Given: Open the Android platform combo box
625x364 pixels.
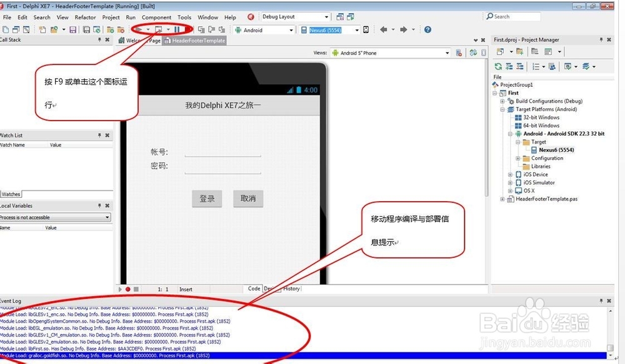Looking at the screenshot, I should [291, 30].
